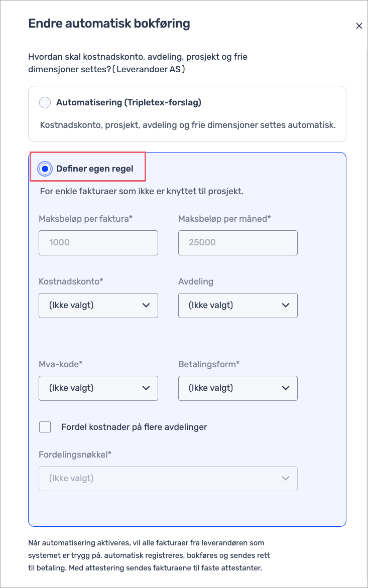This screenshot has width=368, height=588.
Task: Click the Definer egen regel label text
Action: [x=95, y=169]
